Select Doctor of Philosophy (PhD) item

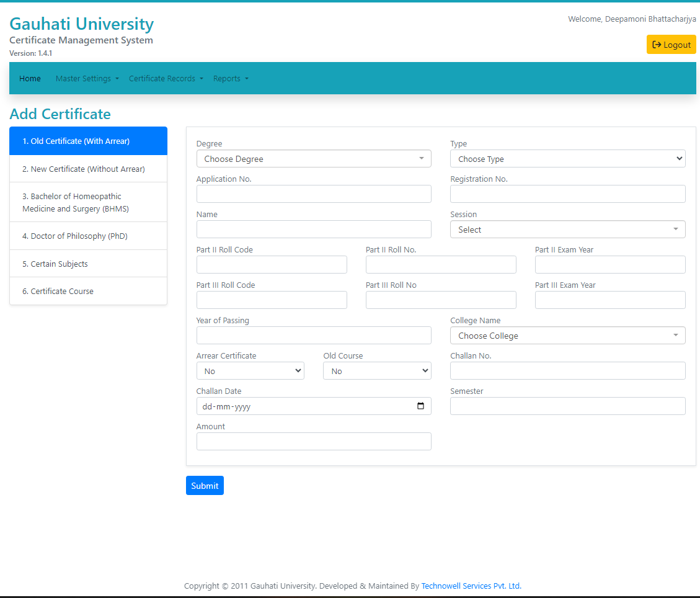89,236
